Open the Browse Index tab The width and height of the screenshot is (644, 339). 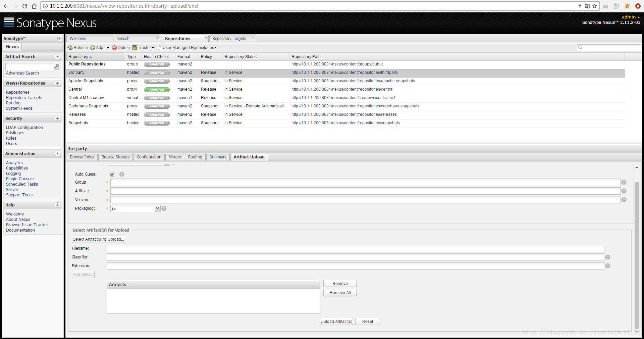82,157
